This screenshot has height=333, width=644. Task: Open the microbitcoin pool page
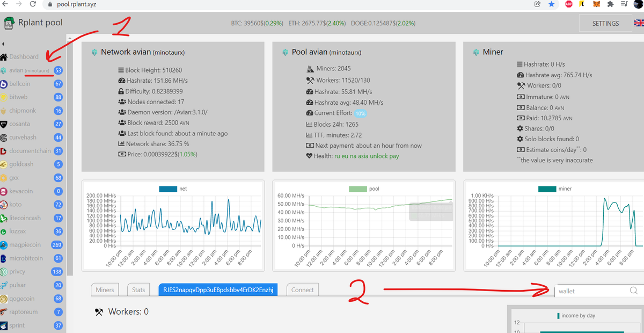coord(26,258)
